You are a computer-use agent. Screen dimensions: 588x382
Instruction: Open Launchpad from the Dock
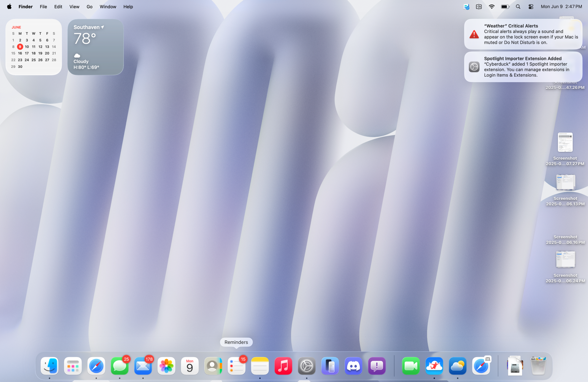point(73,366)
